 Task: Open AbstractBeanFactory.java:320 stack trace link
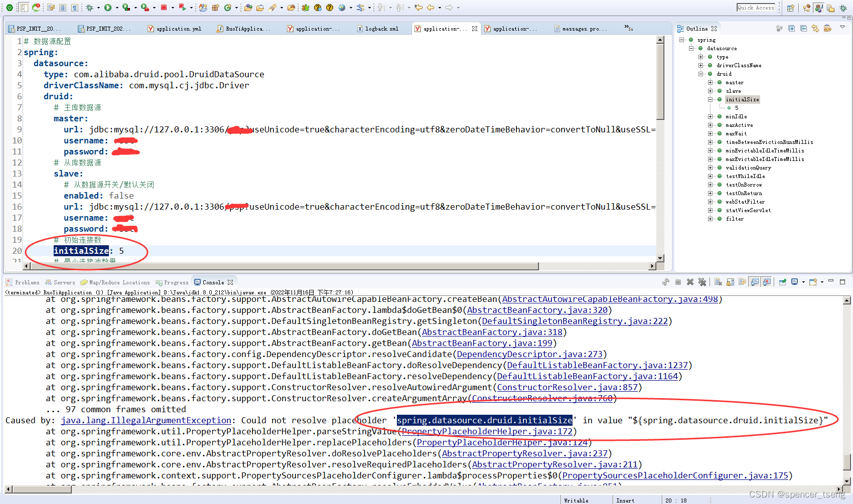[x=537, y=310]
